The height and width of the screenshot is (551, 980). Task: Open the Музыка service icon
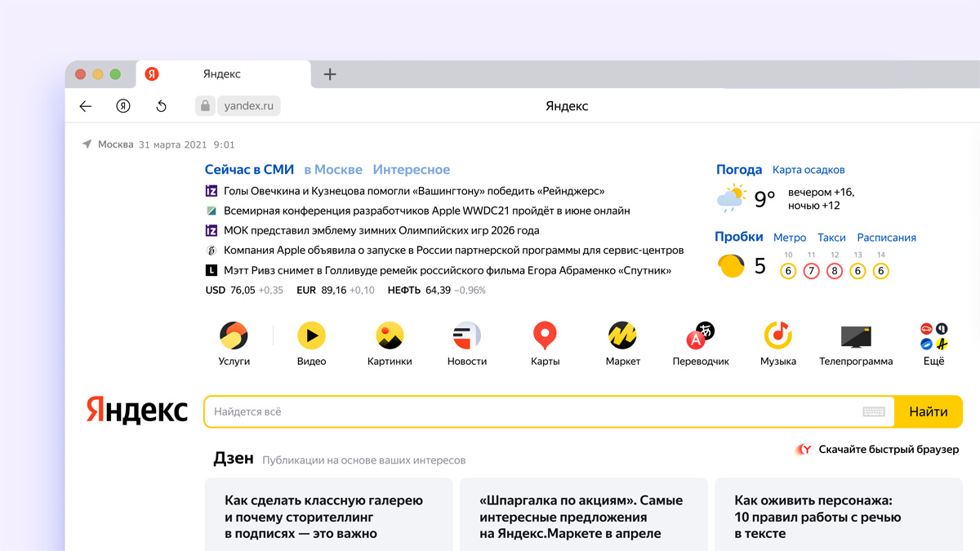coord(778,335)
